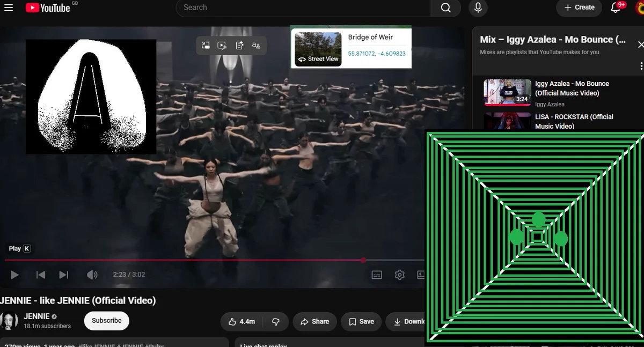
Task: Open the player settings gear
Action: point(400,275)
